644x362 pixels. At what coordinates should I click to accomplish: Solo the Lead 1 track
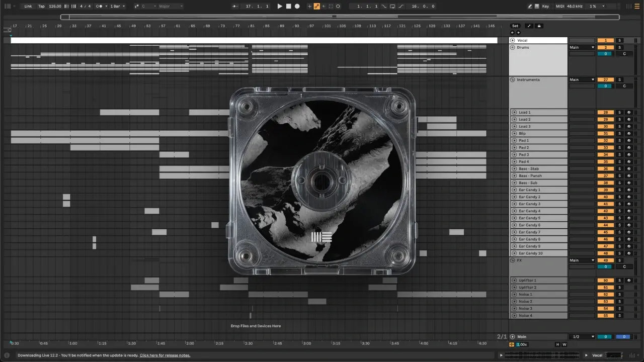(620, 112)
